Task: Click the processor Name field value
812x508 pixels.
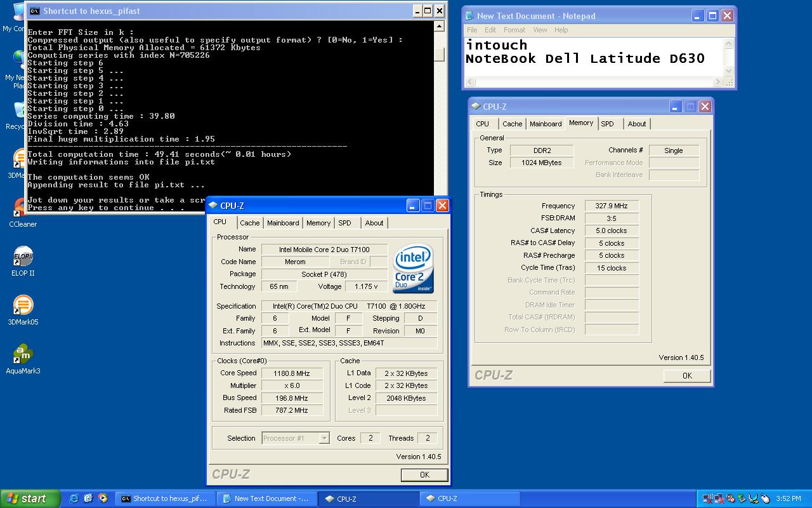Action: pyautogui.click(x=324, y=250)
